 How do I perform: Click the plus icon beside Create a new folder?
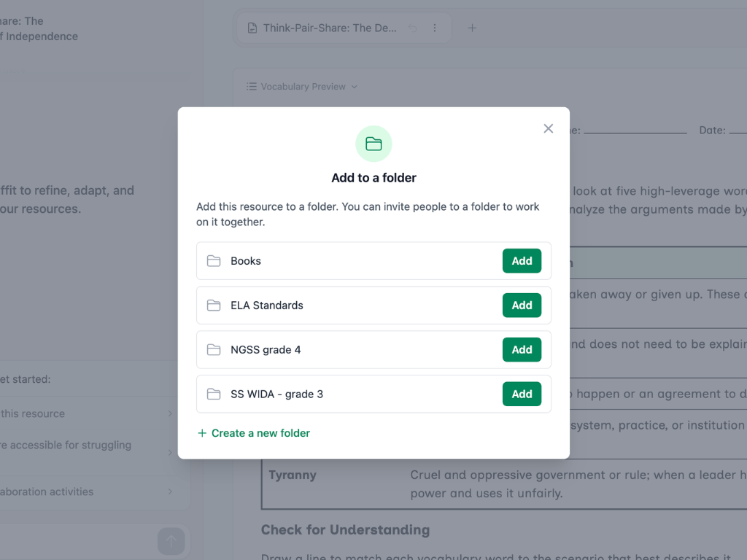(x=202, y=433)
